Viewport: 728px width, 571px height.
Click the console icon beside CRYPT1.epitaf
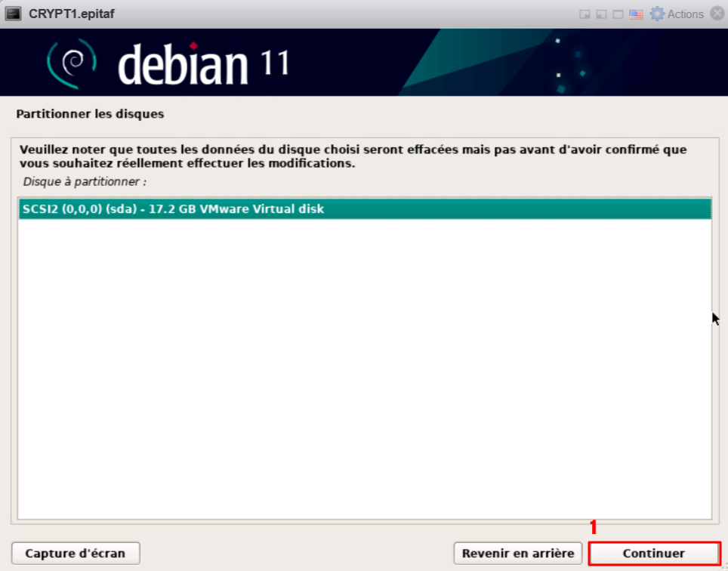tap(13, 14)
